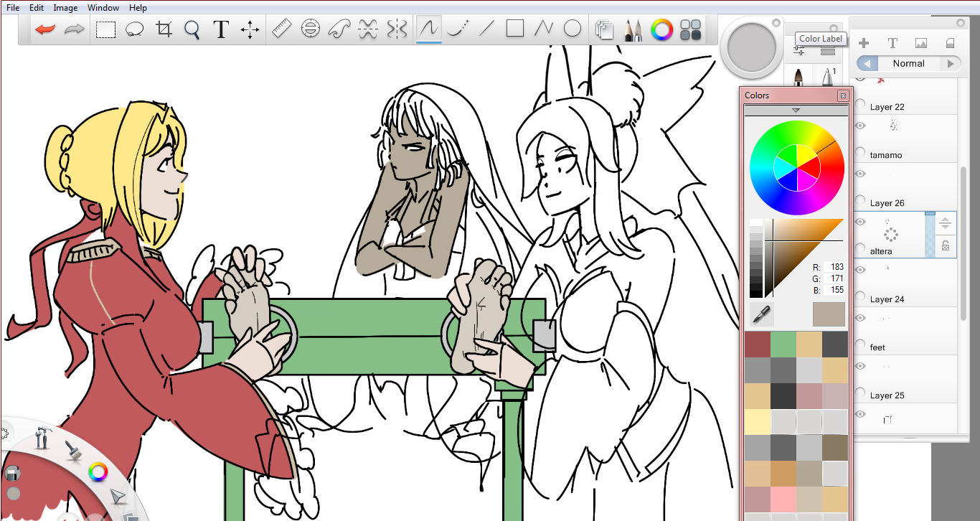Select the Text tool in the toolbar

[221, 29]
